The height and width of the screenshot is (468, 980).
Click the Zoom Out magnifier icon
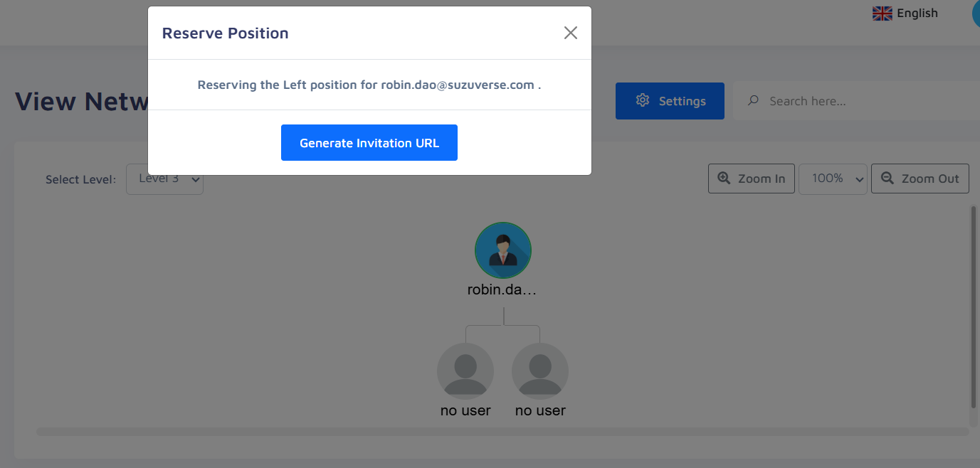coord(887,179)
